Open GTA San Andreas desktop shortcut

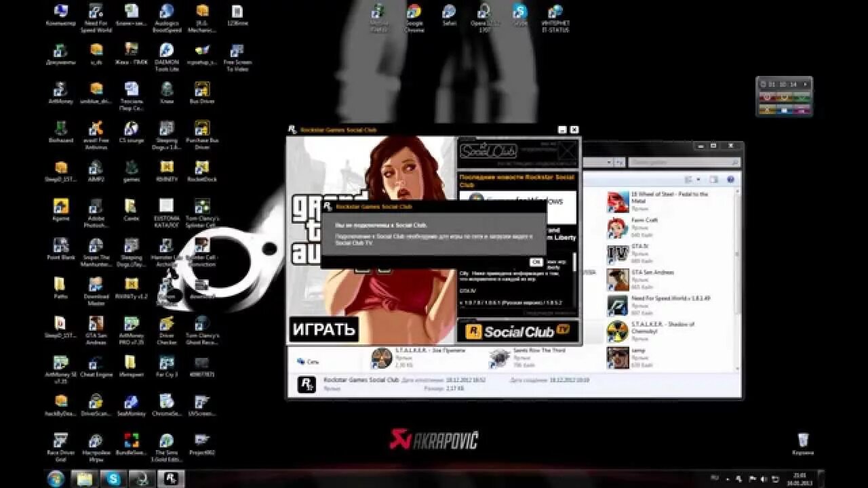96,330
